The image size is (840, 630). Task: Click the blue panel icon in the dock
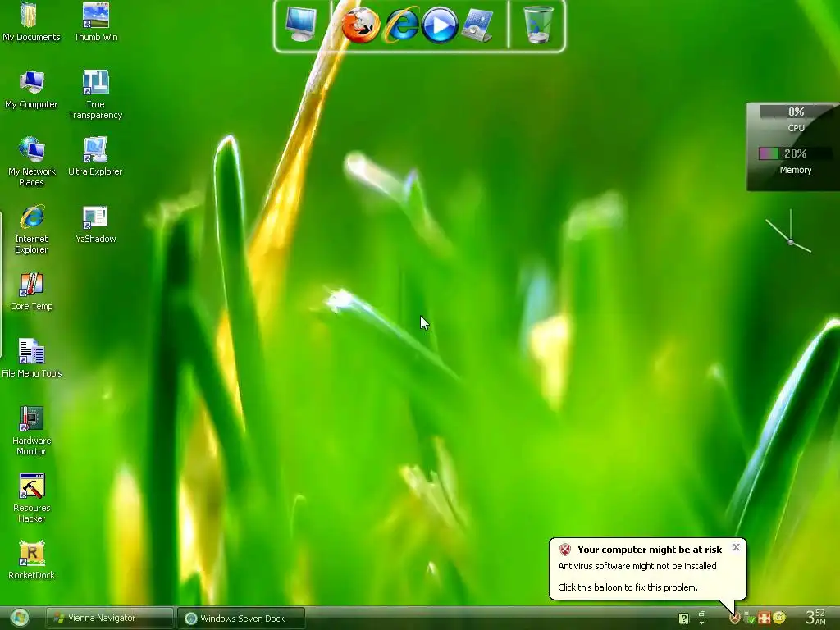477,25
